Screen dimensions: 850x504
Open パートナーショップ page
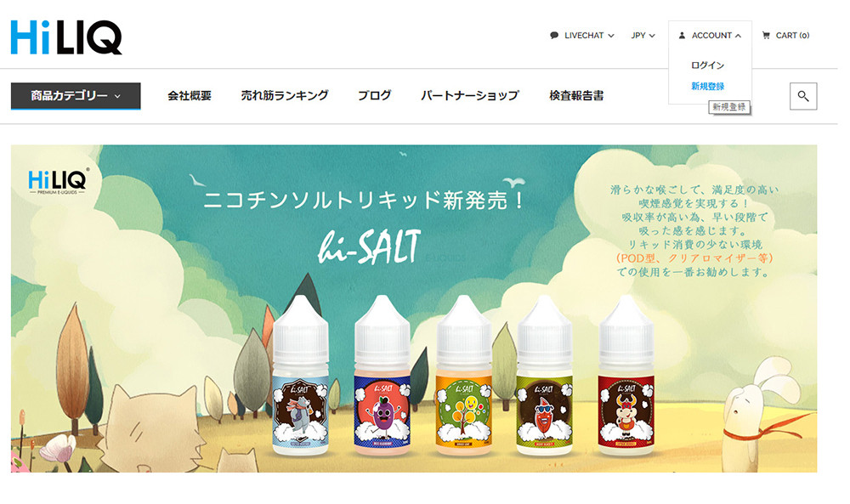pos(470,96)
